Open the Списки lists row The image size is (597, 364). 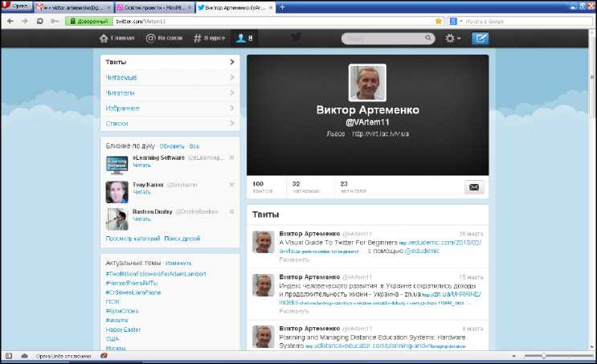tap(170, 124)
